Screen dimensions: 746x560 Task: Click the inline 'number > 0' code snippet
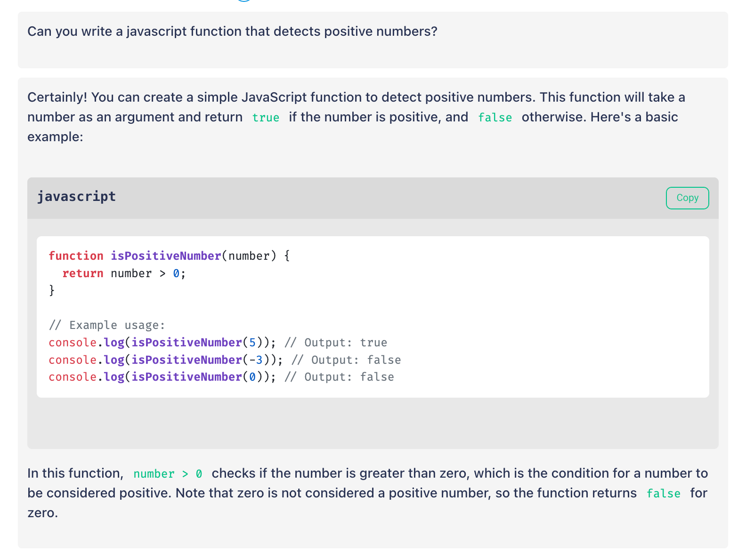click(x=168, y=474)
